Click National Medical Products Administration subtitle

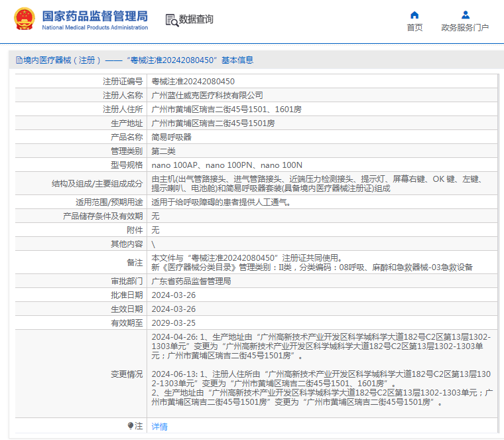click(95, 28)
